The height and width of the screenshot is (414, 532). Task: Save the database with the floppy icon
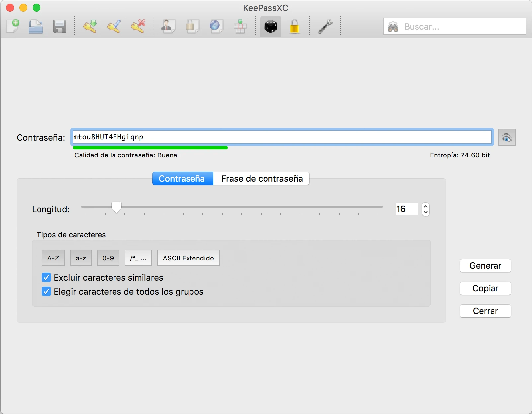pos(60,26)
